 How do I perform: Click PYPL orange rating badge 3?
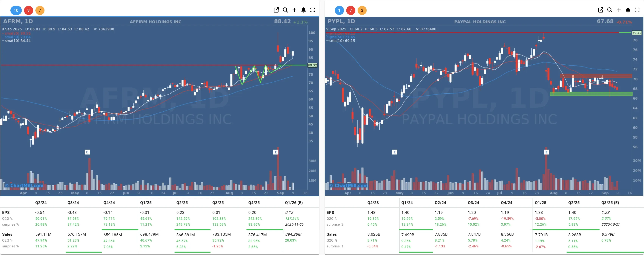[x=362, y=10]
